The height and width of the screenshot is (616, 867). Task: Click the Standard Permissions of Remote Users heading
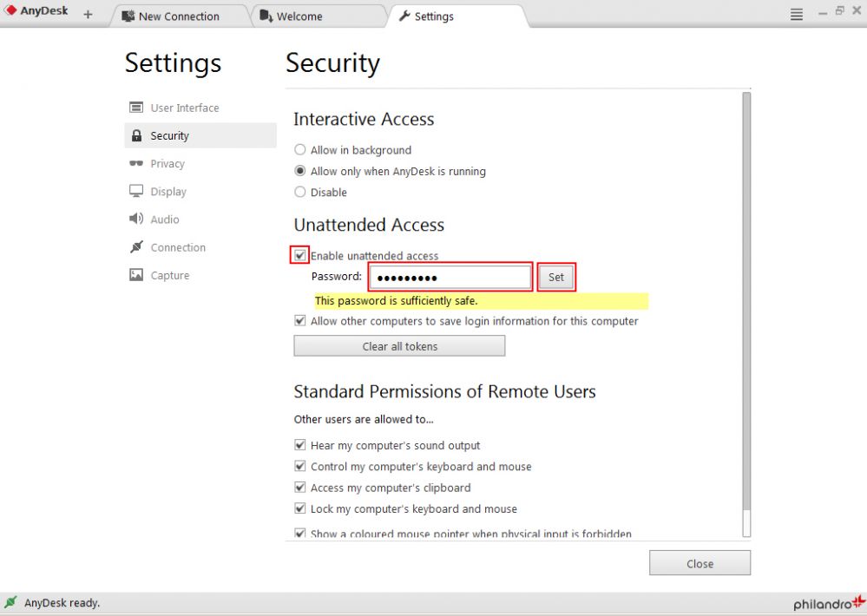coord(444,391)
